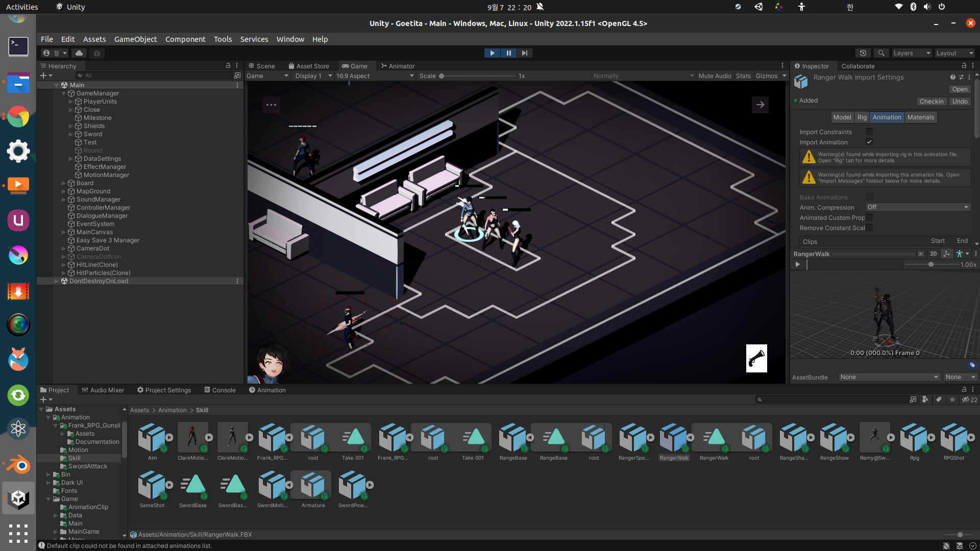
Task: Click the Step frame button
Action: click(524, 53)
